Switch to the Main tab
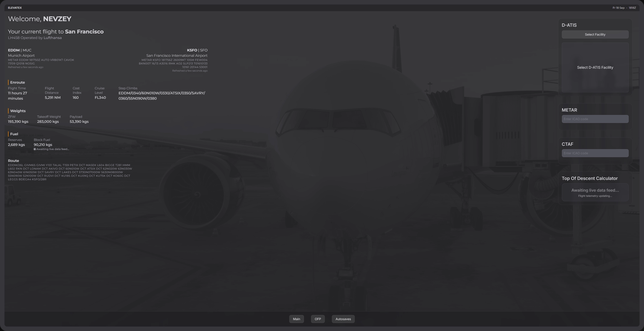The height and width of the screenshot is (331, 644). 296,319
